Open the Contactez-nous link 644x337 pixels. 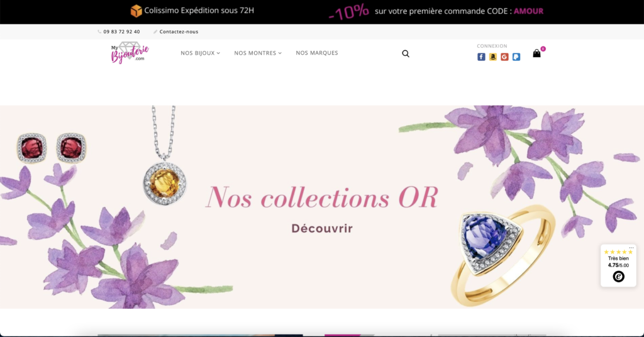coord(179,31)
